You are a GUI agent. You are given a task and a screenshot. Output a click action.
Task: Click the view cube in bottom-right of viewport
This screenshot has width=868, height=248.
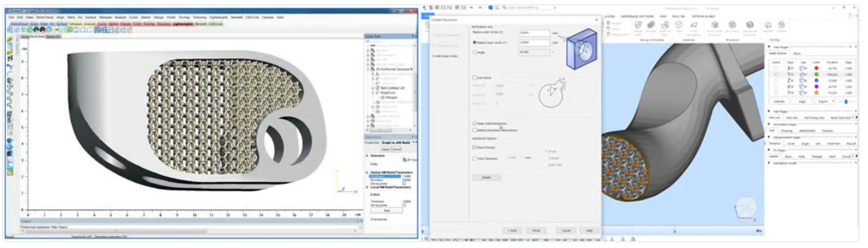click(746, 209)
